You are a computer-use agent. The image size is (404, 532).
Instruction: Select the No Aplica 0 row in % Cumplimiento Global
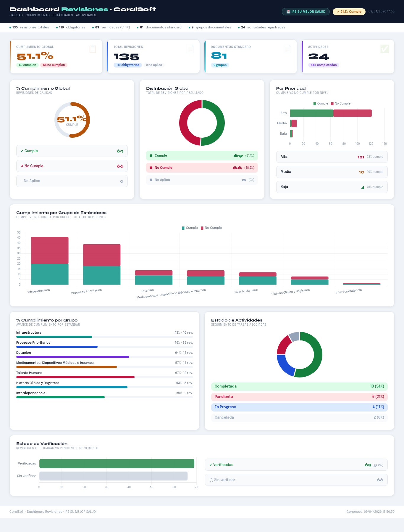pos(72,181)
